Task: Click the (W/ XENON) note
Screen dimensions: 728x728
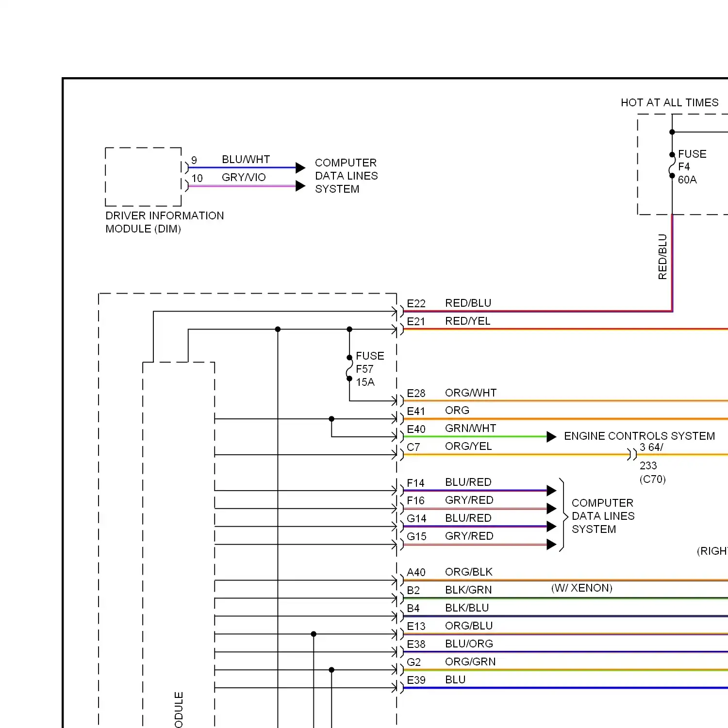Action: (582, 588)
